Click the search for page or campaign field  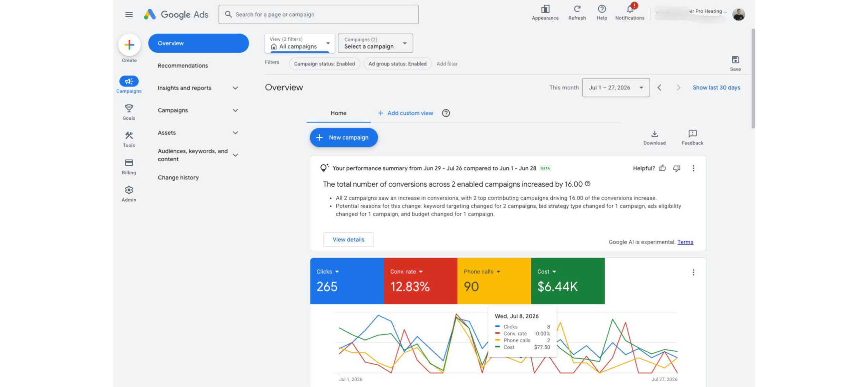[x=318, y=14]
